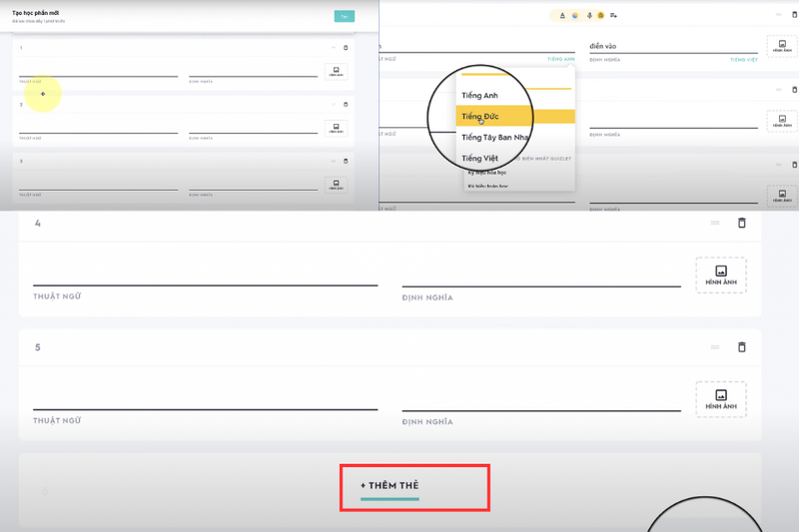This screenshot has width=799, height=532.
Task: Add an image to card 1
Action: [x=337, y=72]
